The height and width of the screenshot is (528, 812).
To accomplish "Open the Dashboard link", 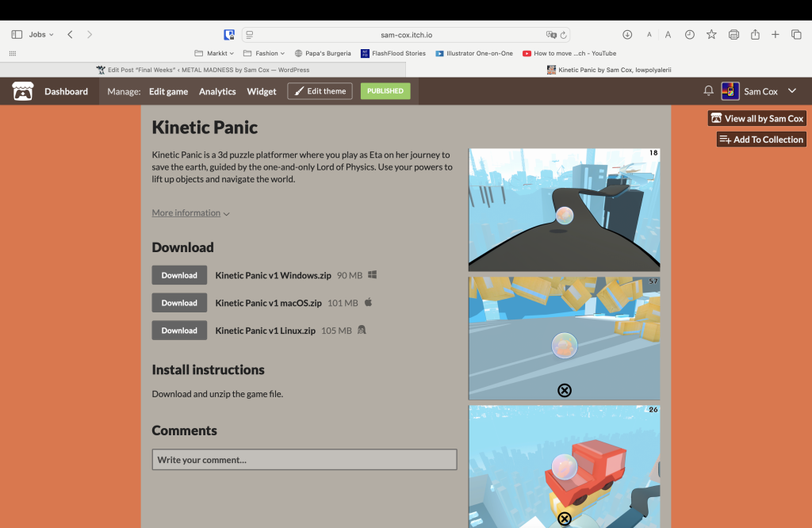I will point(67,92).
